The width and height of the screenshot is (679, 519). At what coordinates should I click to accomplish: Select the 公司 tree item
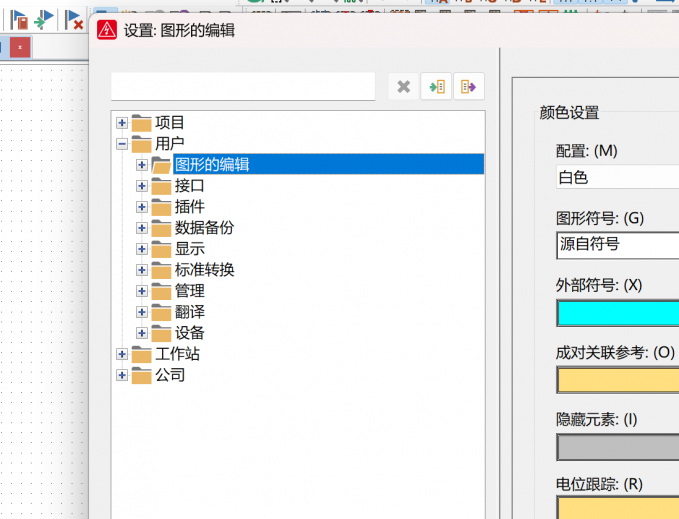point(170,375)
